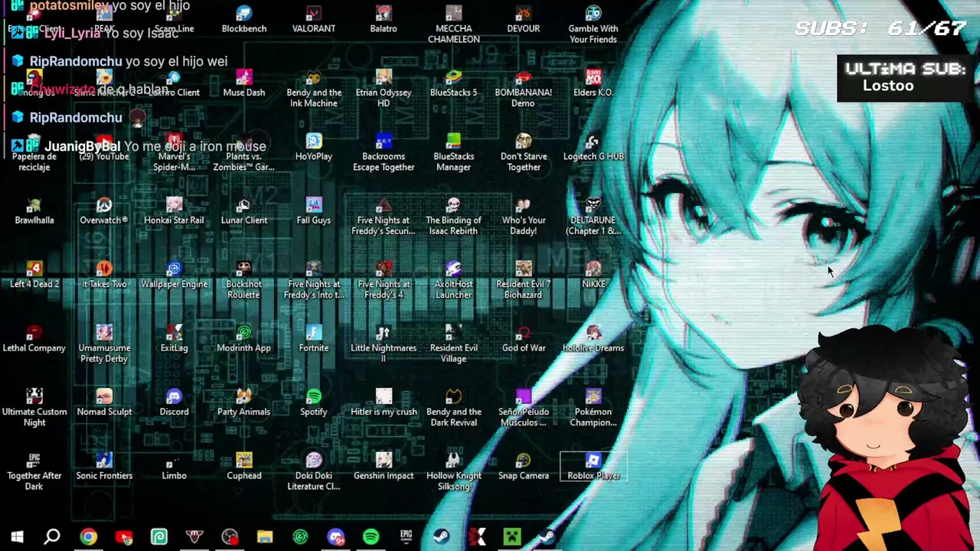Select the Resident Evil Village icon
This screenshot has height=551, width=980.
pos(454,344)
